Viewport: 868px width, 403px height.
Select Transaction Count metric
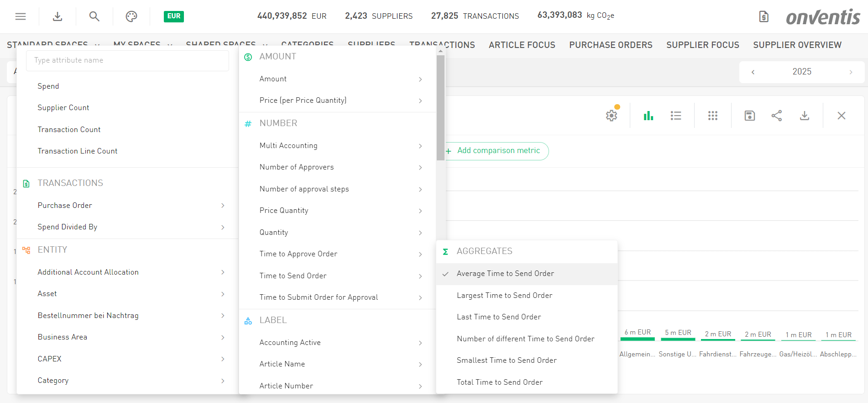click(69, 130)
